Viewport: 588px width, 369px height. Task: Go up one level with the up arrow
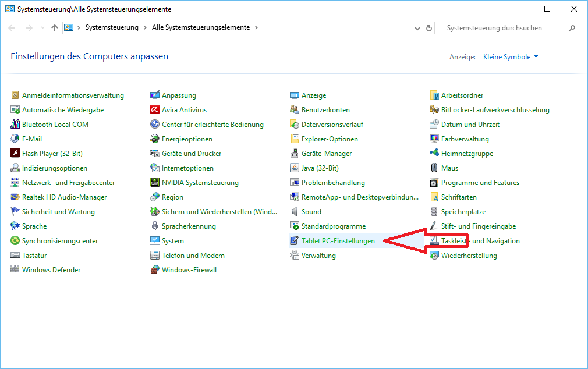click(x=55, y=28)
